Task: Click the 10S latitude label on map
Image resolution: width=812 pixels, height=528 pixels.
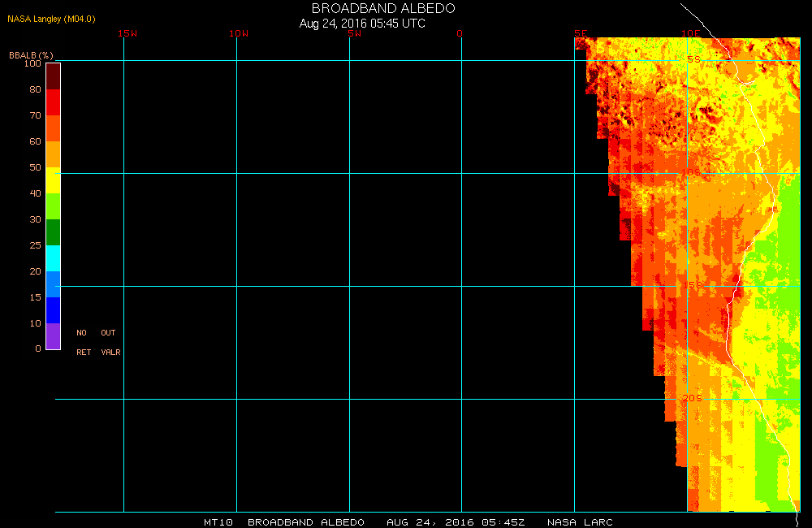Action: tap(691, 172)
